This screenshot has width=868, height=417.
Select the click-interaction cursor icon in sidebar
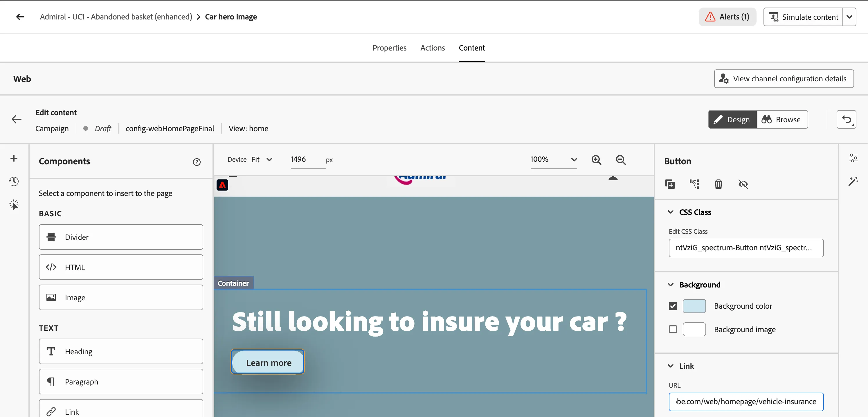tap(14, 205)
